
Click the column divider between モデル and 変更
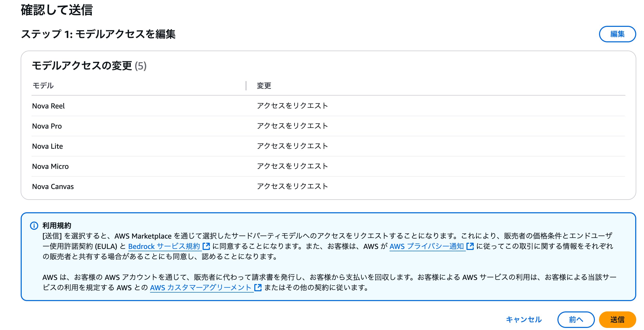tap(246, 85)
